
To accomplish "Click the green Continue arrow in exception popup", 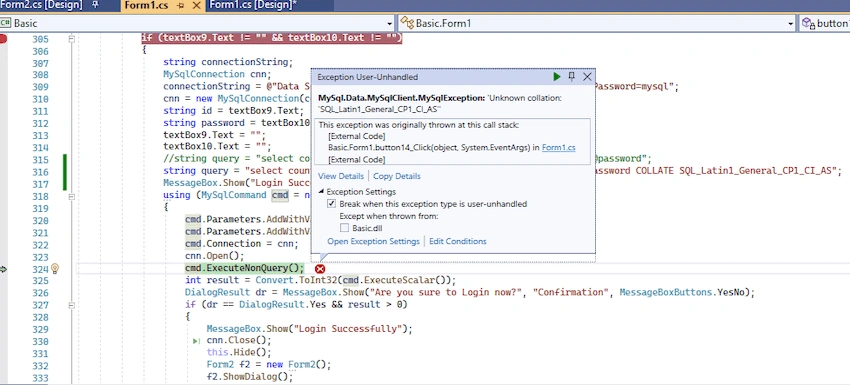I will click(x=557, y=77).
